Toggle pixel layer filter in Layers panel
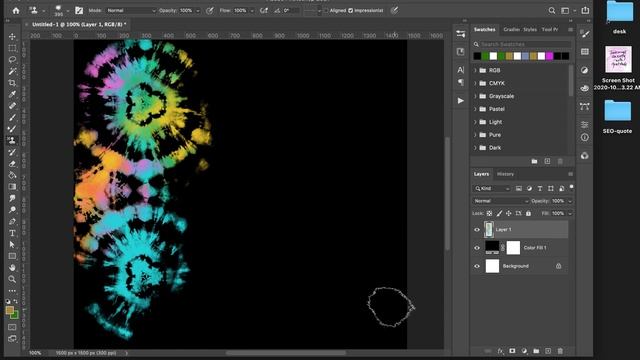This screenshot has width=640, height=360. tap(519, 189)
